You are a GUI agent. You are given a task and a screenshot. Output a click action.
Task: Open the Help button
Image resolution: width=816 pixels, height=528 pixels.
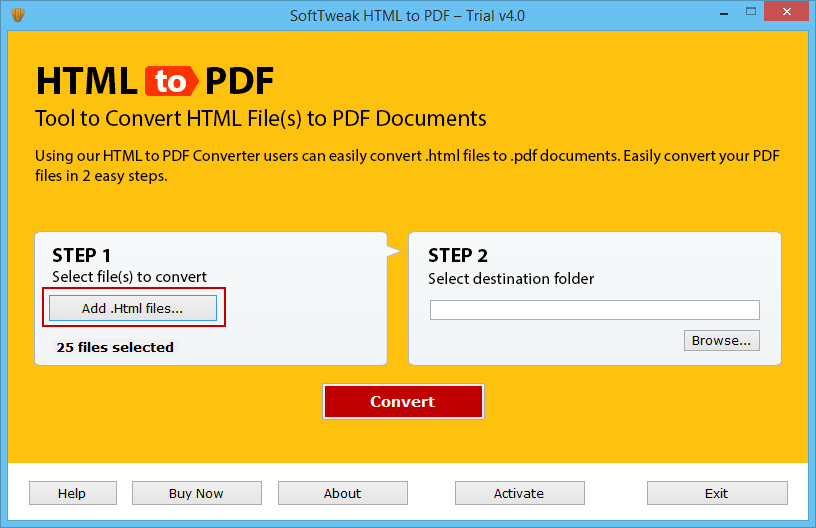click(72, 493)
